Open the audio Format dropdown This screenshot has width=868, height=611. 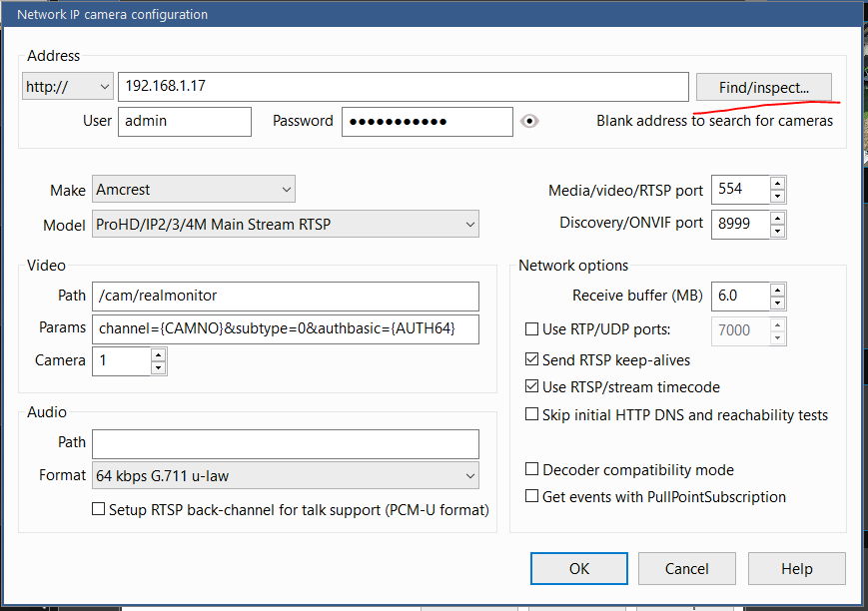point(285,475)
